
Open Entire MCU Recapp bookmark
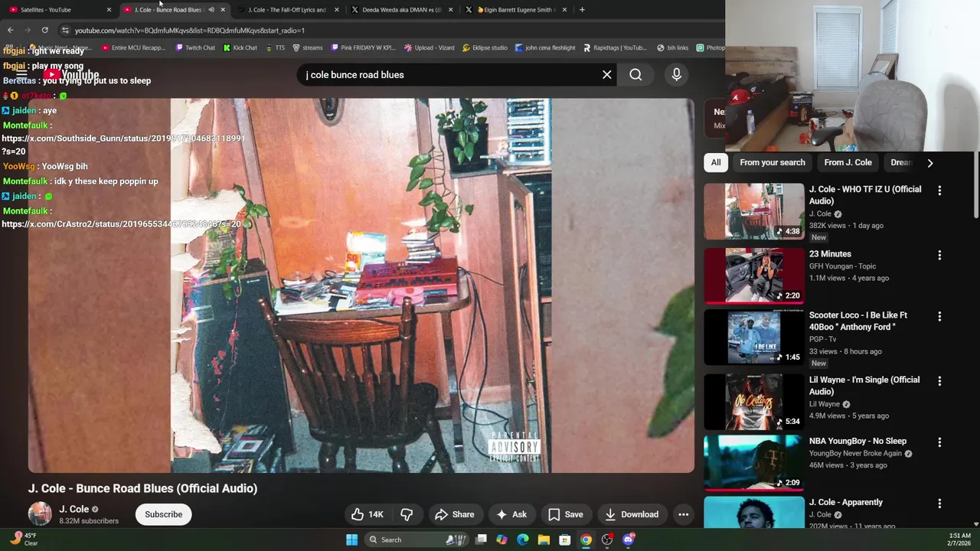click(x=133, y=47)
